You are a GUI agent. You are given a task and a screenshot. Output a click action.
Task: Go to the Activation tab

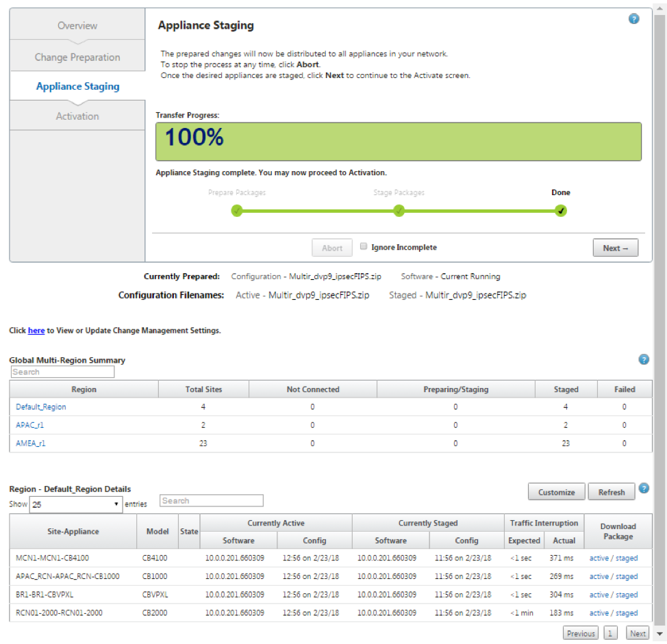[77, 116]
